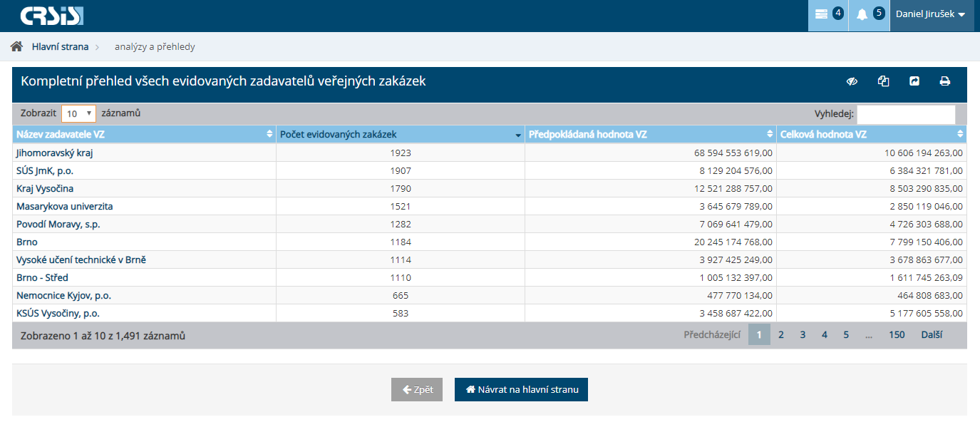Viewport: 980px width, 427px height.
Task: Export the table using the share icon
Action: [914, 81]
